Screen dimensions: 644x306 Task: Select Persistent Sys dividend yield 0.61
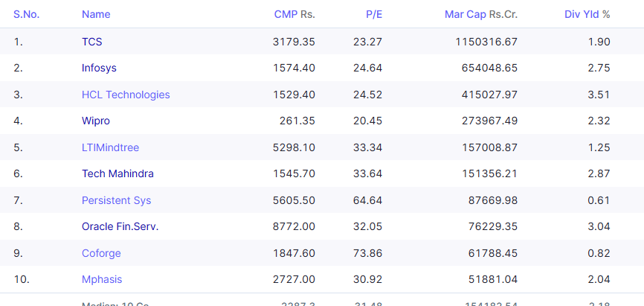point(599,200)
